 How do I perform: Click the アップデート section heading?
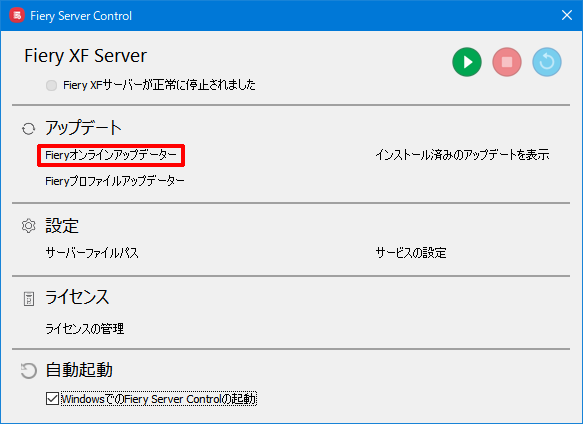pos(83,128)
